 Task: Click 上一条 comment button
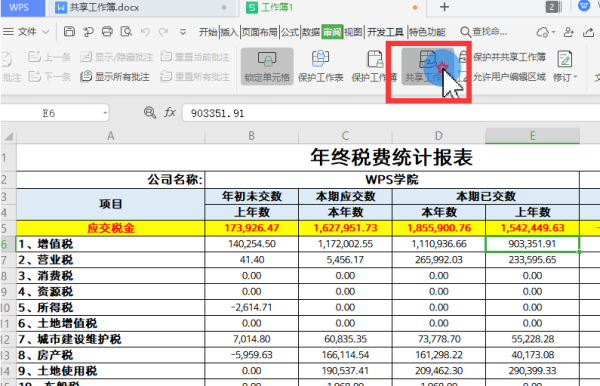tap(50, 57)
